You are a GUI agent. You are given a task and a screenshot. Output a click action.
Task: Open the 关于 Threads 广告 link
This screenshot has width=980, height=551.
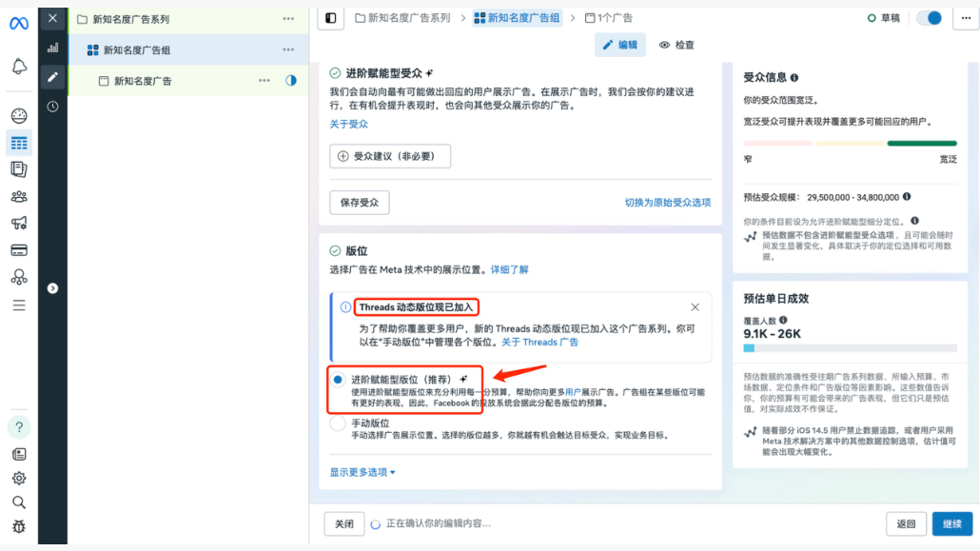(539, 343)
